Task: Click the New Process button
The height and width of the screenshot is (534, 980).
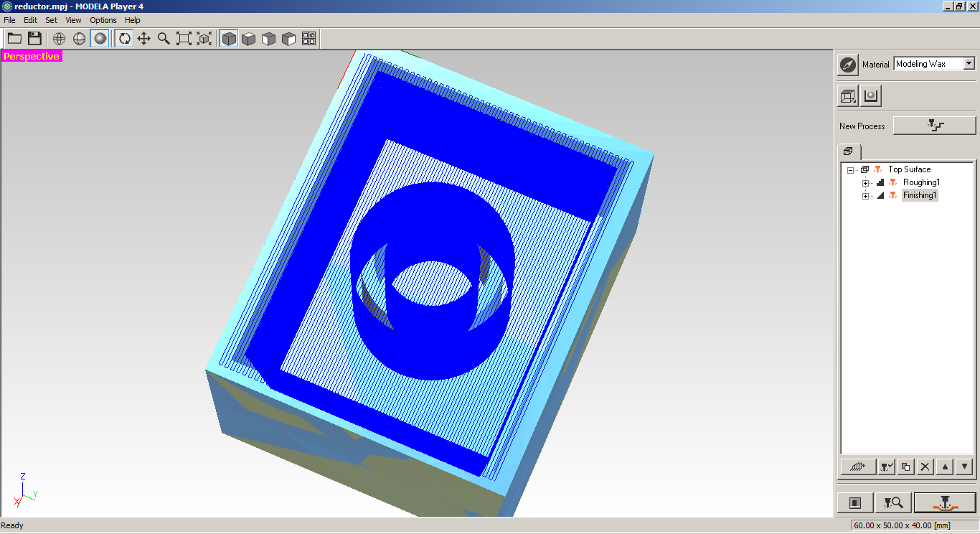Action: pyautogui.click(x=934, y=126)
